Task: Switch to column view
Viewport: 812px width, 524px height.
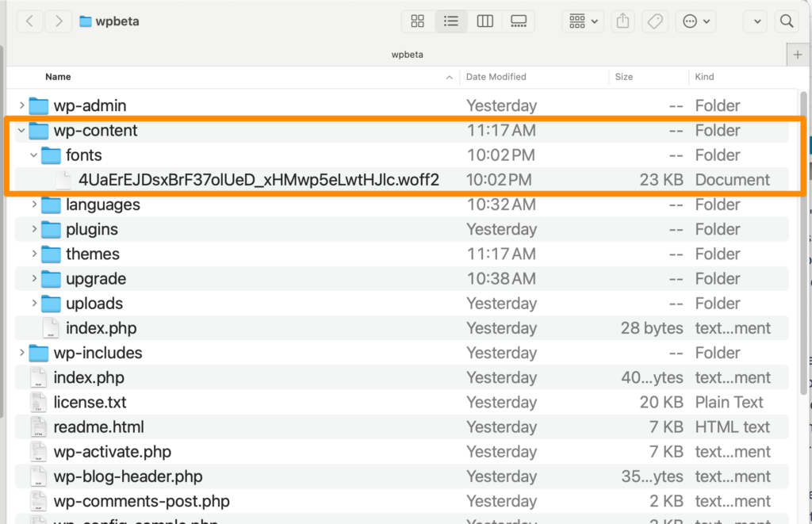Action: (x=485, y=21)
